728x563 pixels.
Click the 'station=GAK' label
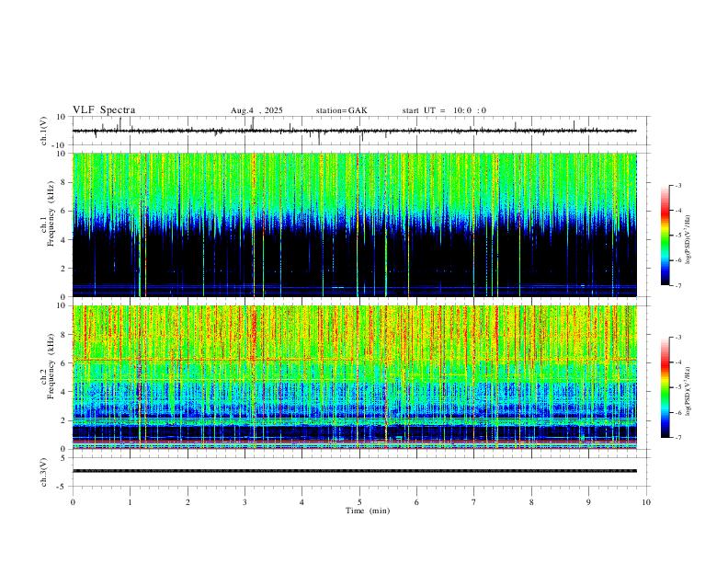(341, 110)
